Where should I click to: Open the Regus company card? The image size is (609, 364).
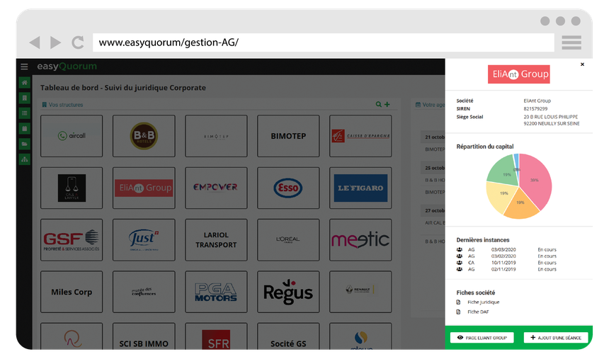pyautogui.click(x=288, y=292)
